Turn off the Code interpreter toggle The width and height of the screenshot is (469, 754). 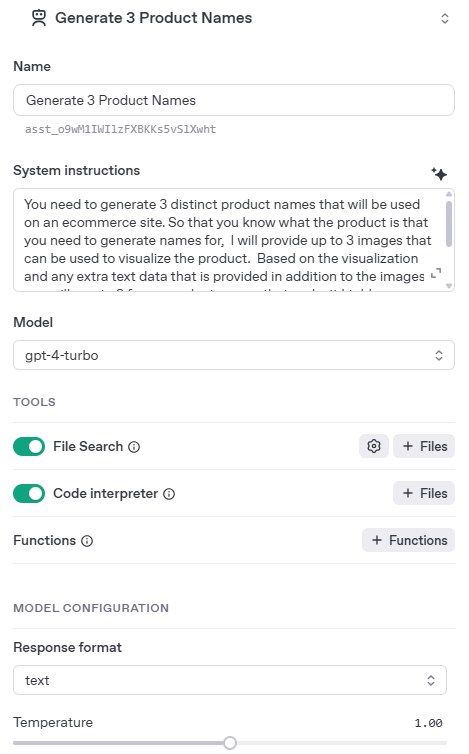coord(29,494)
